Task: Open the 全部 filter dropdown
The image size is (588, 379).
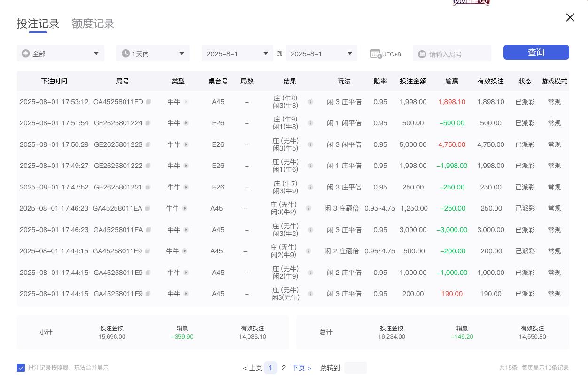Action: (60, 53)
